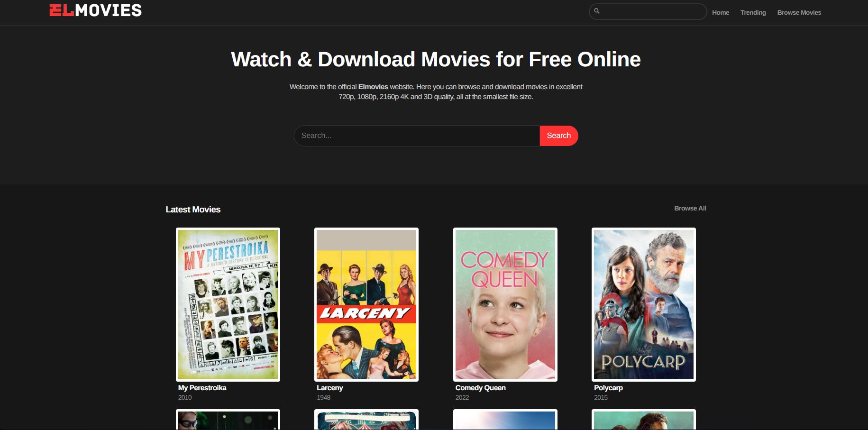Follow the Browse All link
Screen dimensions: 868x430
point(690,208)
